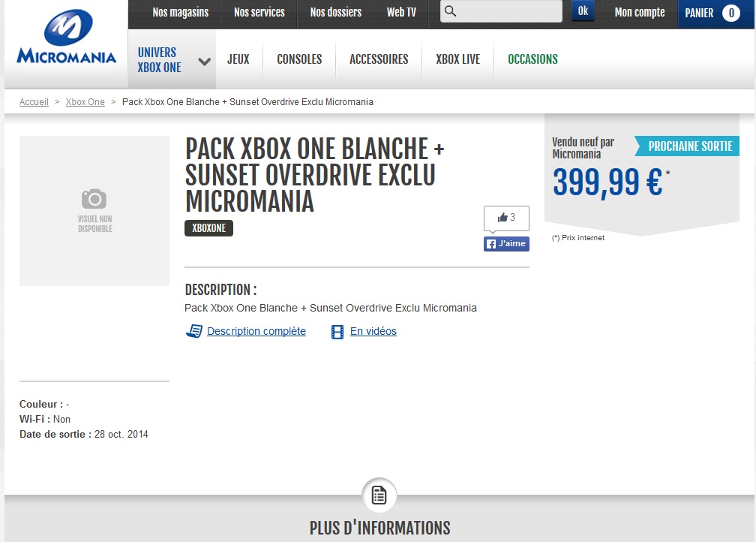Open the Consoles menu
756x542 pixels.
(x=299, y=59)
